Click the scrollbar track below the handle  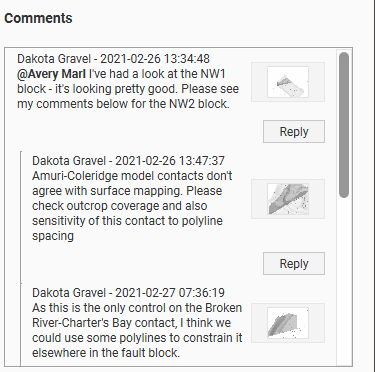click(344, 280)
